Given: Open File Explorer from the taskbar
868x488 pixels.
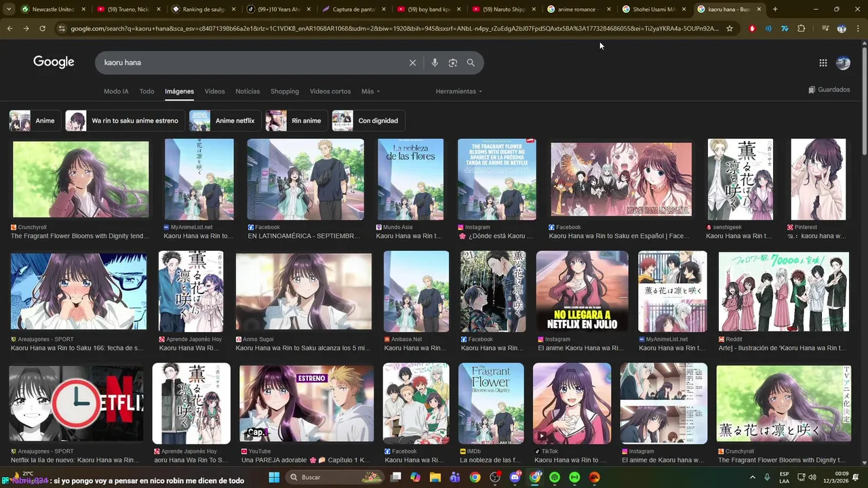Looking at the screenshot, I should [435, 477].
